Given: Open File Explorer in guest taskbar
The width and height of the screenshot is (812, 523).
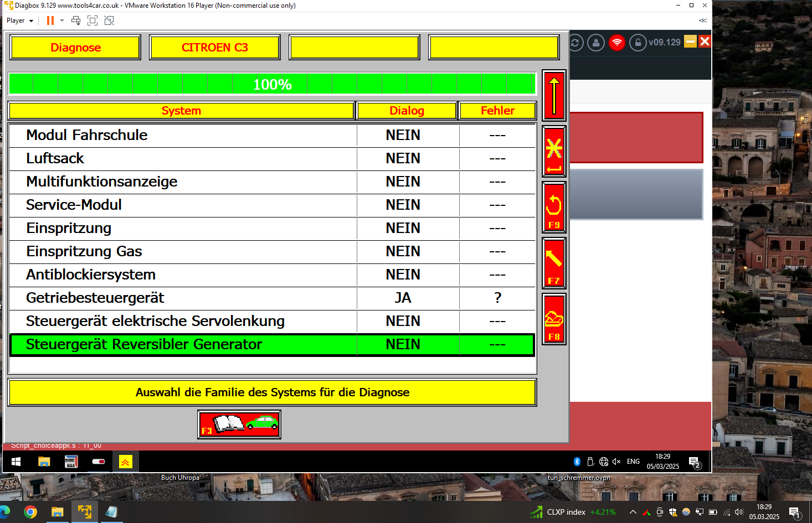Looking at the screenshot, I should (44, 462).
